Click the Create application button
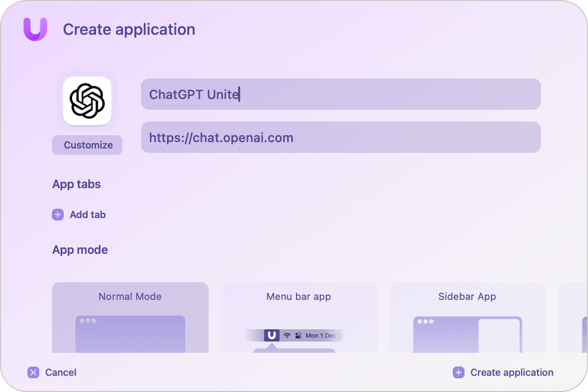This screenshot has width=588, height=392. coord(512,372)
